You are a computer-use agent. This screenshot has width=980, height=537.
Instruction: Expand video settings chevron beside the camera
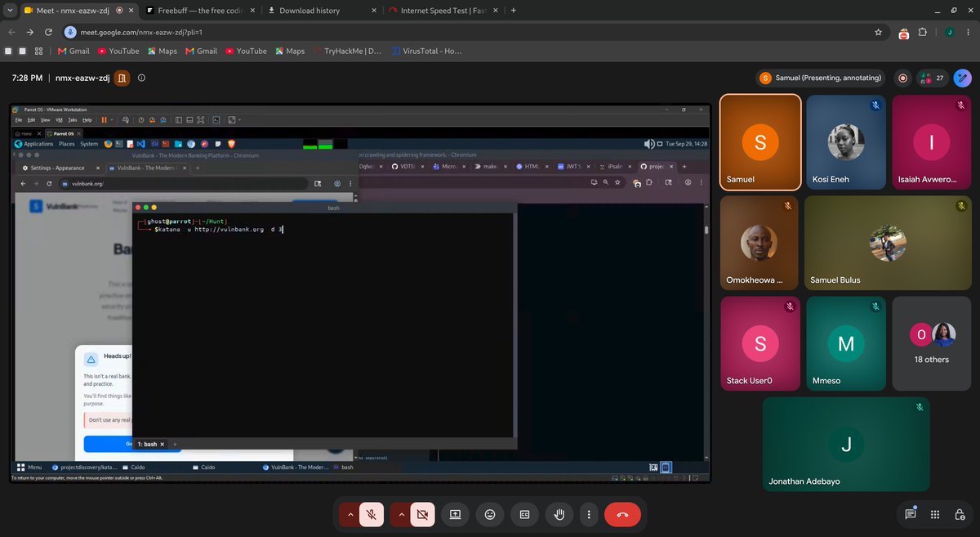click(x=401, y=514)
